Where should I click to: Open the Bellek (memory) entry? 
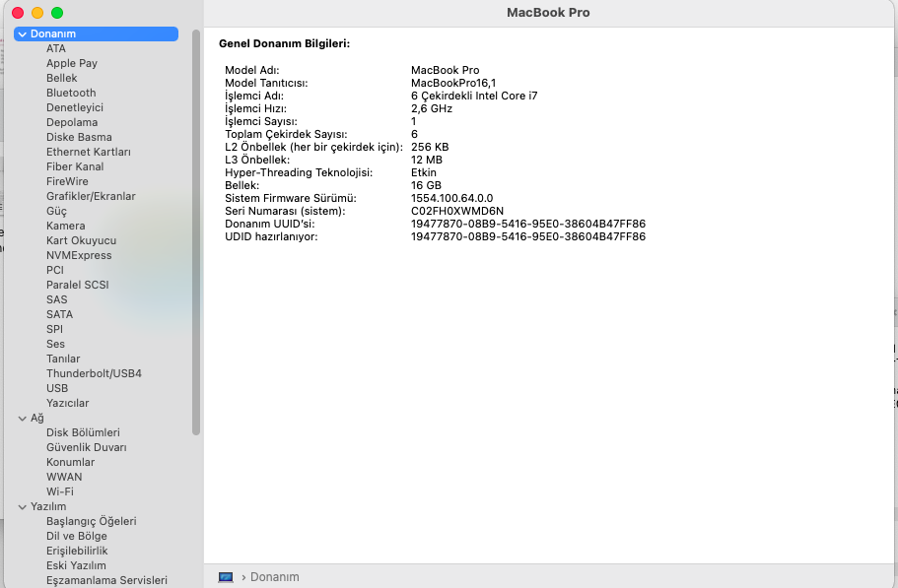click(61, 78)
